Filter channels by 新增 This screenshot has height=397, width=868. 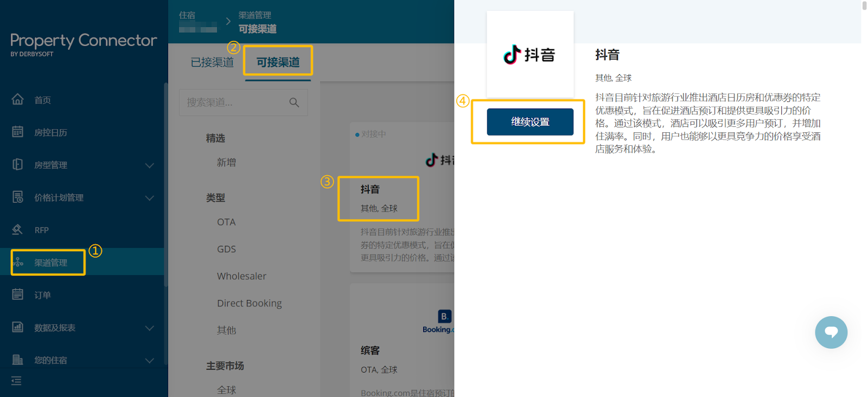(226, 162)
